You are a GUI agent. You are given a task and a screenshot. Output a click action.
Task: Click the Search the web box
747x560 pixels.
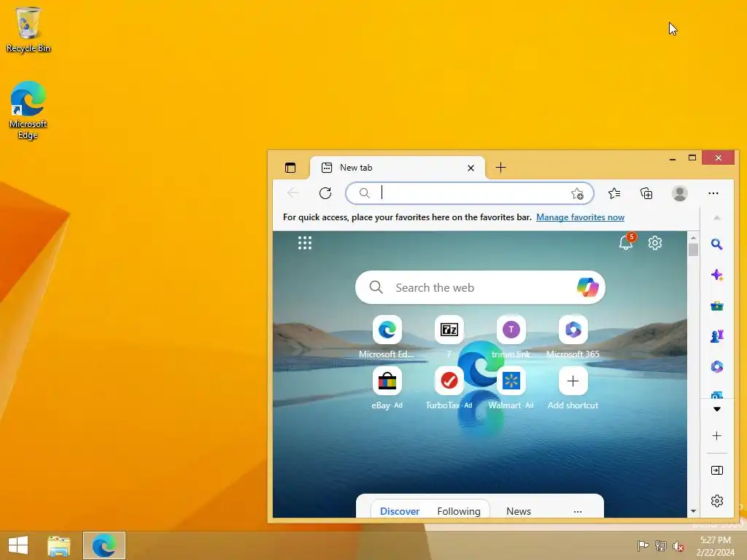(480, 287)
